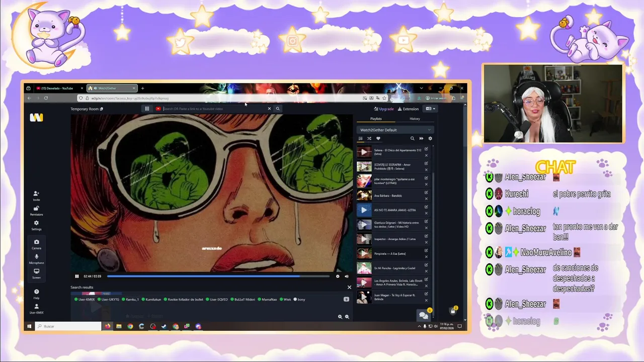Open room Permissions from the sidebar
This screenshot has width=644, height=362.
(x=36, y=210)
